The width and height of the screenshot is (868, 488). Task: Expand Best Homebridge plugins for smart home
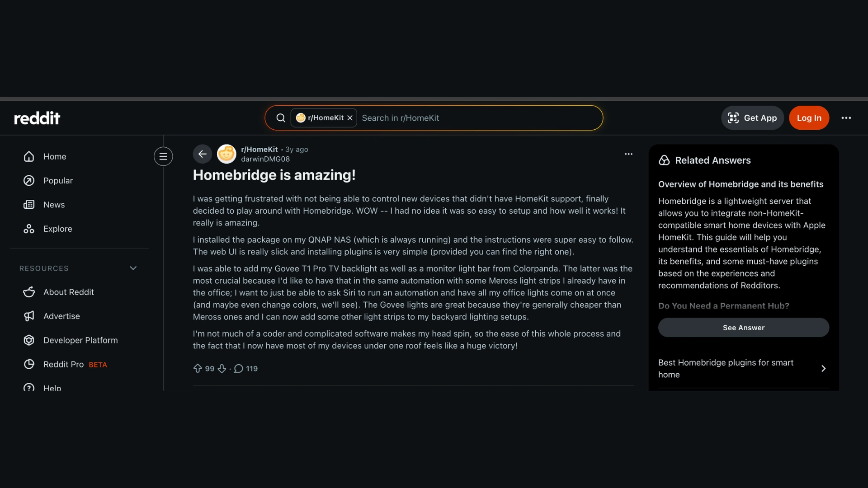tap(823, 368)
